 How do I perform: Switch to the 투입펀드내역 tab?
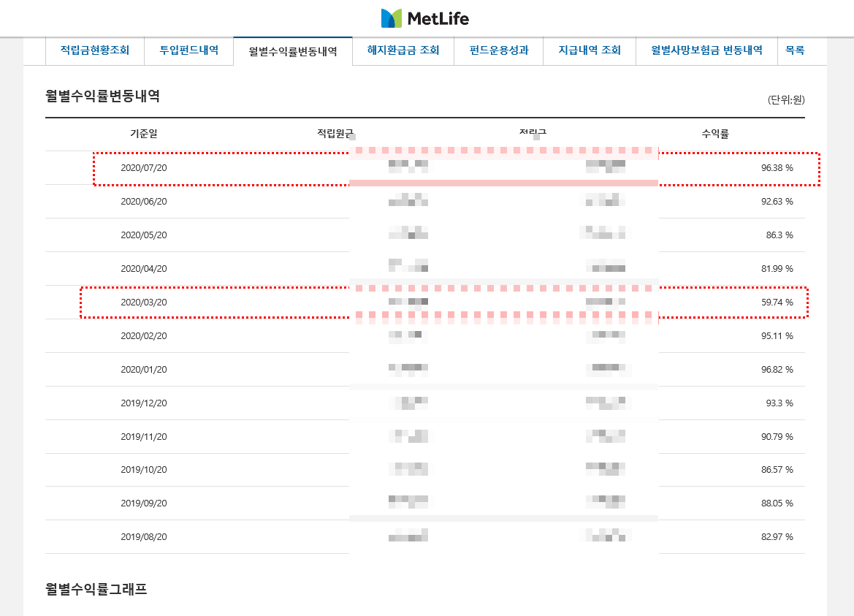(189, 50)
